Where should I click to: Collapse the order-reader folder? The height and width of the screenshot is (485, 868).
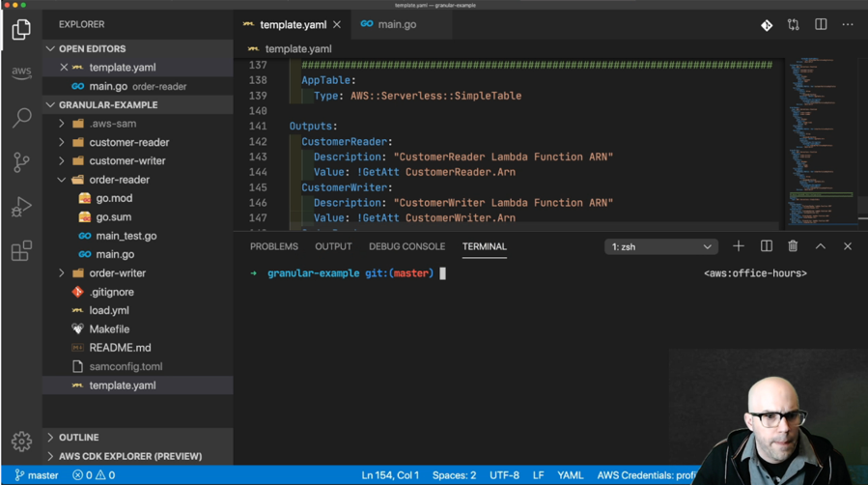[x=119, y=180]
